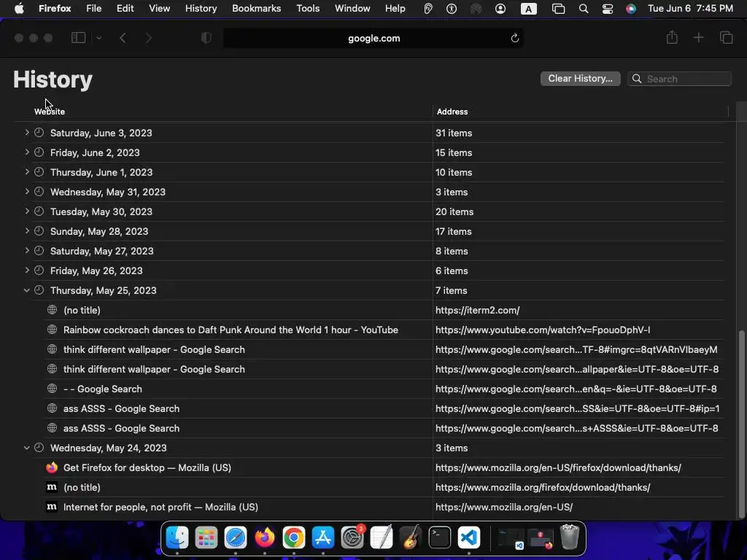Viewport: 747px width, 560px height.
Task: Open the Window menu
Action: coord(352,9)
